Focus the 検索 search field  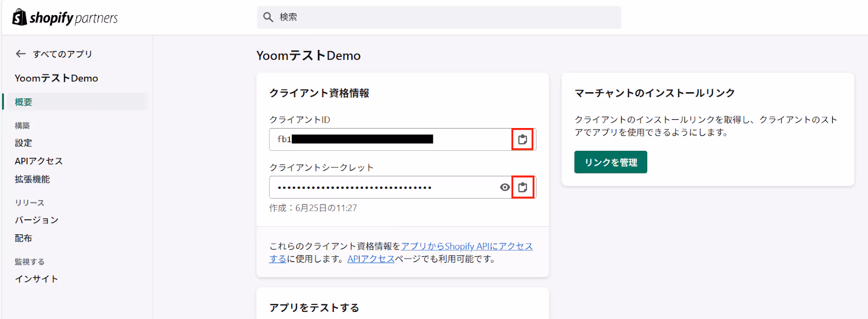tap(439, 17)
